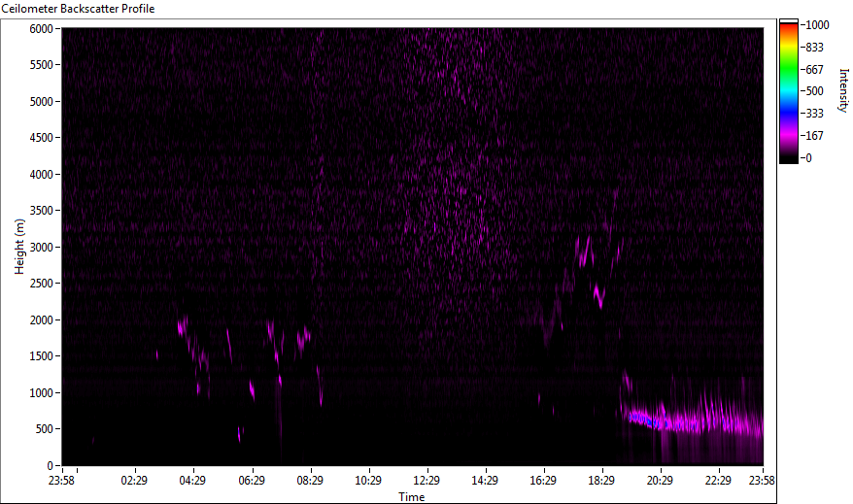Click the 5500 height tick label

[42, 65]
